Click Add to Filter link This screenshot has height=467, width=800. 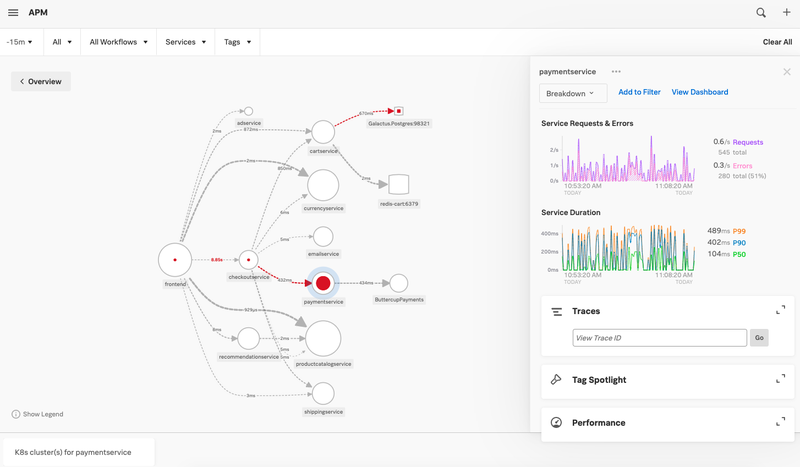tap(639, 92)
